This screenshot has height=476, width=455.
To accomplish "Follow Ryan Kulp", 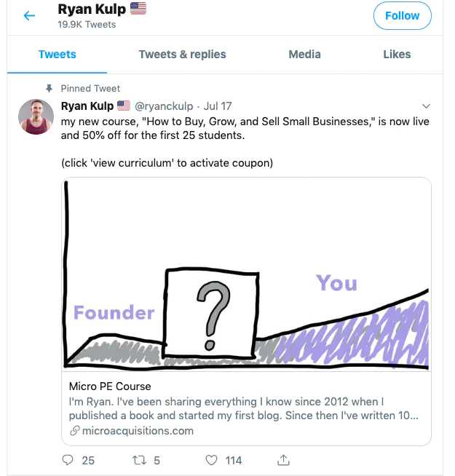I will (402, 16).
